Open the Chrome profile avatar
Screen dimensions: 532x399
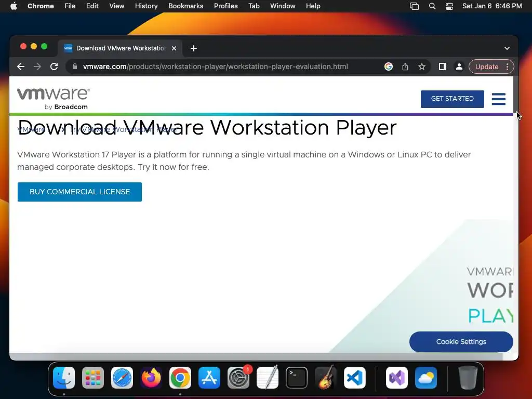[459, 66]
